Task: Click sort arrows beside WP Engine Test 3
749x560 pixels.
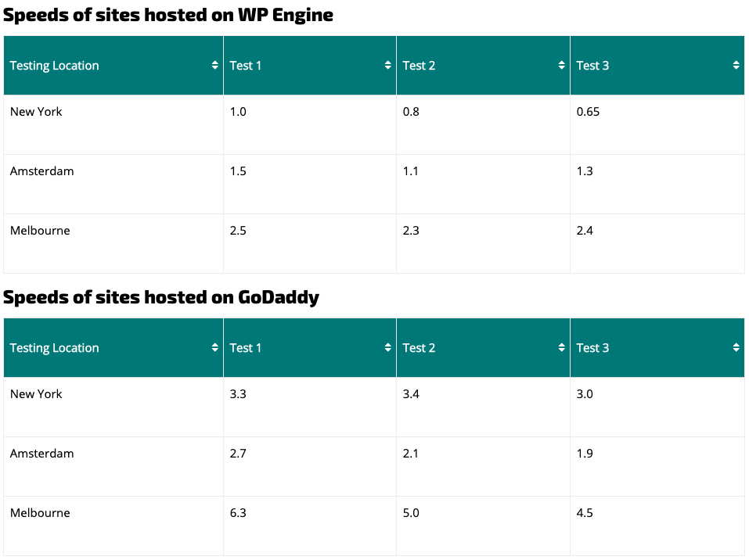Action: coord(736,66)
